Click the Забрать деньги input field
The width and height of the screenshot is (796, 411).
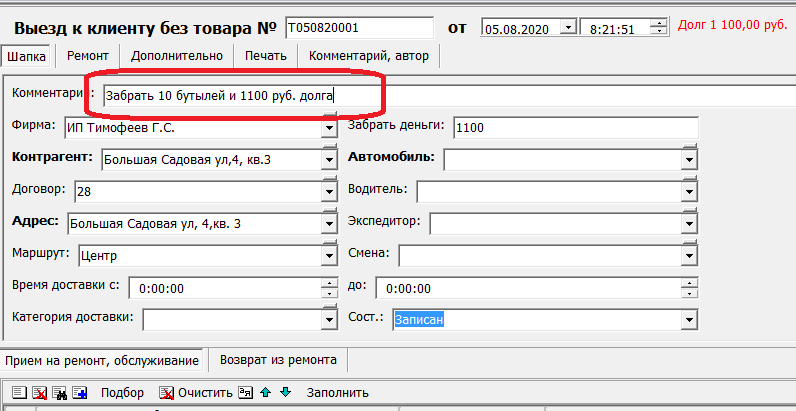click(x=575, y=128)
